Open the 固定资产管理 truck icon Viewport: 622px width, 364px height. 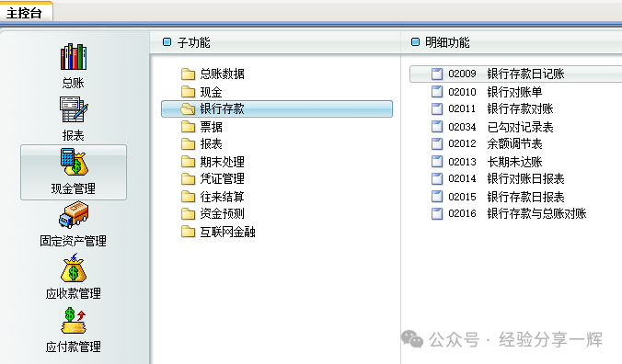tap(74, 215)
